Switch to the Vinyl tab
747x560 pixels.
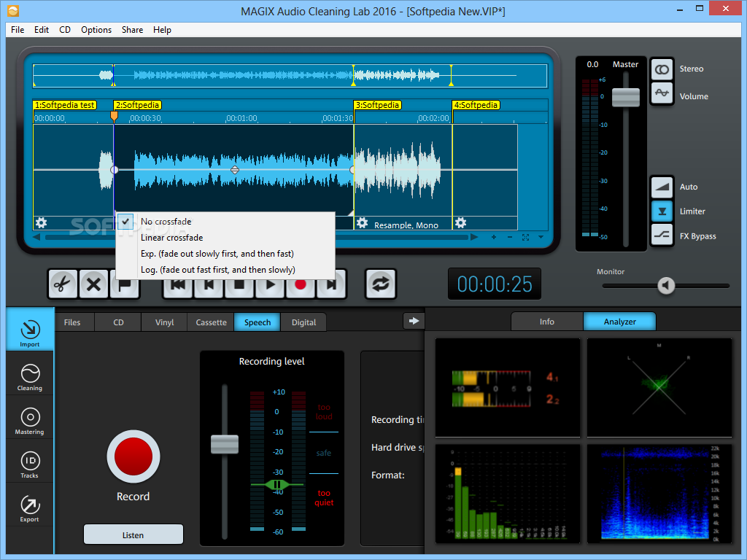coord(164,322)
